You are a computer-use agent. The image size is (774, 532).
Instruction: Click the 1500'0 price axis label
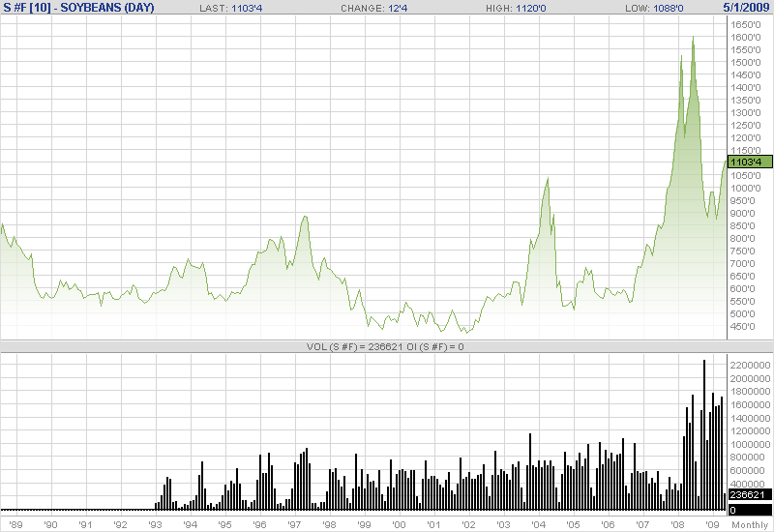pos(745,62)
